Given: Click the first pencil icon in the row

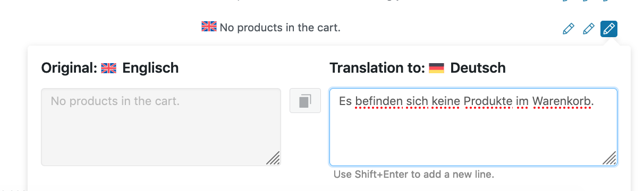Looking at the screenshot, I should coord(569,29).
